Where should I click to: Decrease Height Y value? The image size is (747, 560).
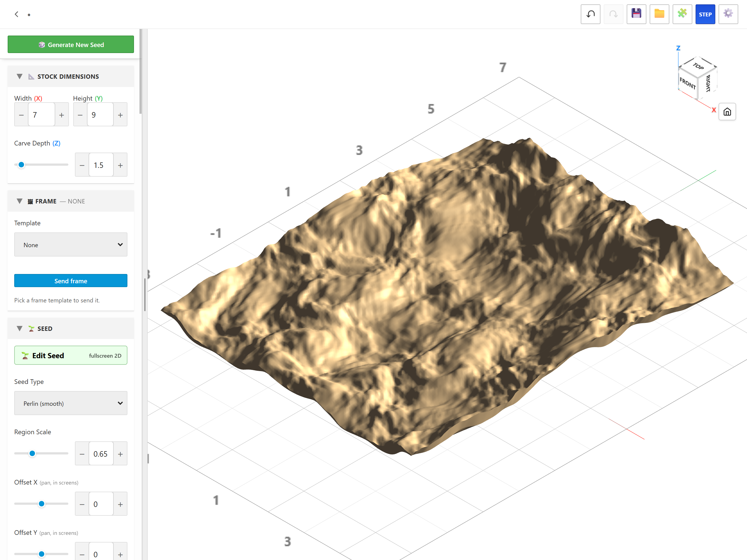[x=80, y=115]
